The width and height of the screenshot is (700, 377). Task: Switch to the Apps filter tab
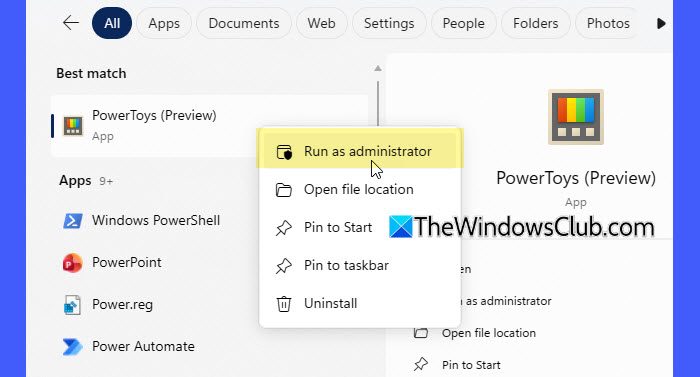164,23
